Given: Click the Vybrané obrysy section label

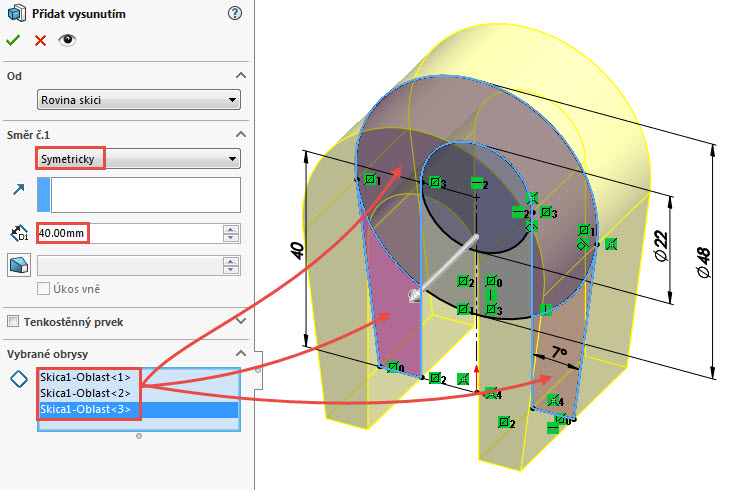Looking at the screenshot, I should 47,354.
